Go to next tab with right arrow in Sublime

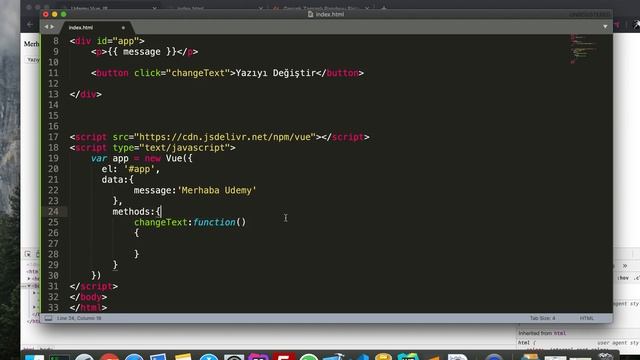click(52, 27)
